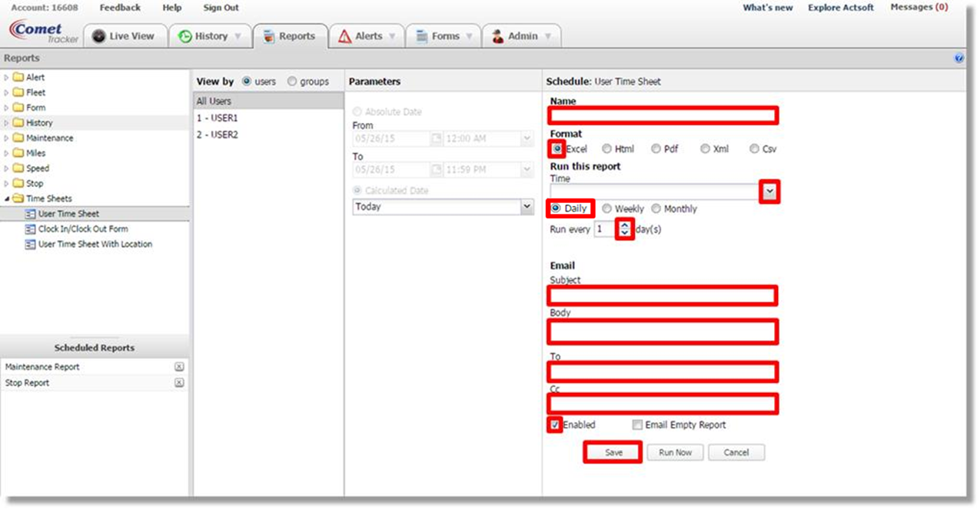This screenshot has width=980, height=510.
Task: Collapse the Time Sheets folder
Action: 7,199
